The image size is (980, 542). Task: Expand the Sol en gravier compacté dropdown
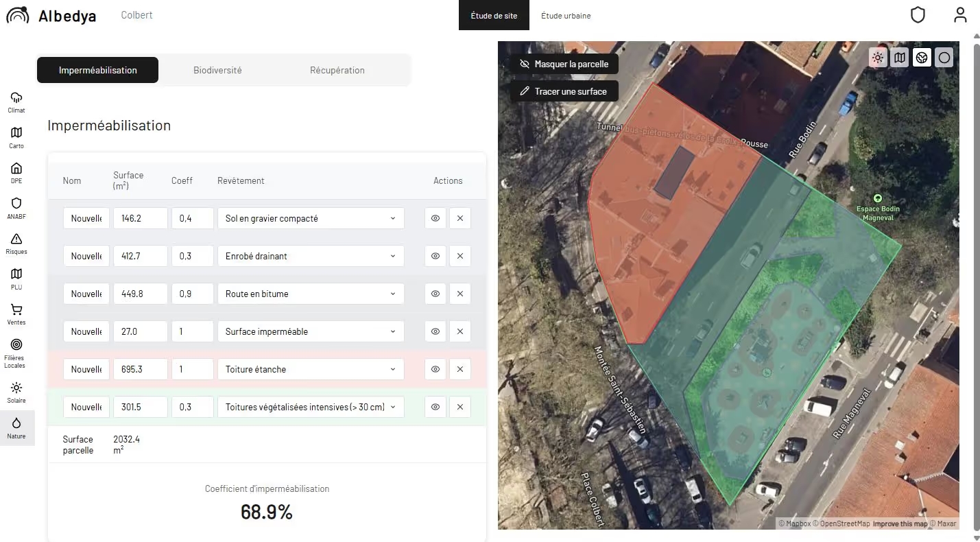311,218
